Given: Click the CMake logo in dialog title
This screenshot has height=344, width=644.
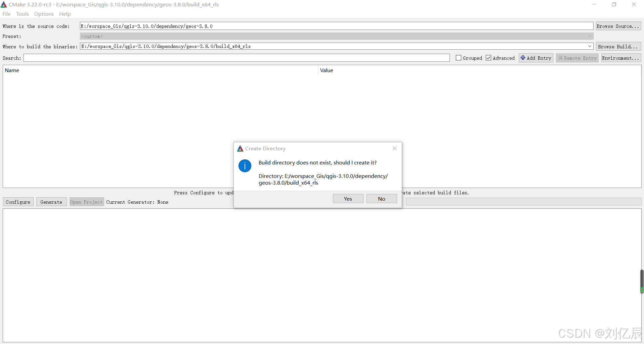Looking at the screenshot, I should (x=240, y=148).
